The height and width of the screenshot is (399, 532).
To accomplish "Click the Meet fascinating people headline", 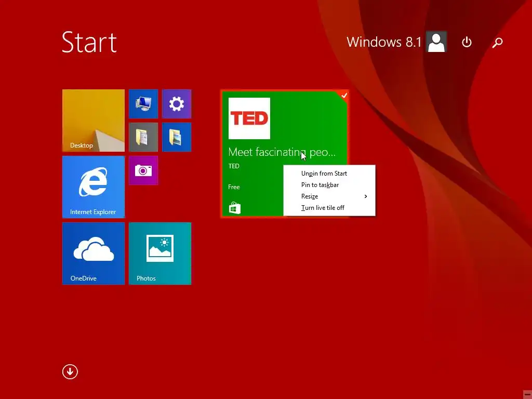I will (x=282, y=152).
